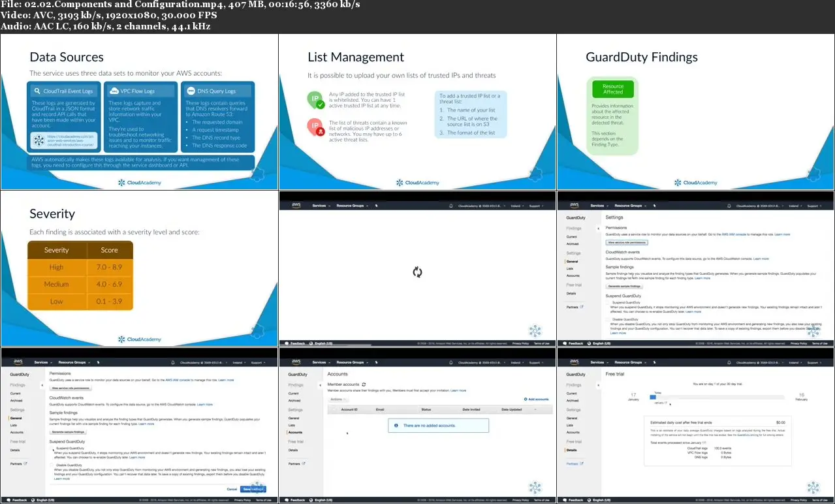Open Ireland region dropdown in thumbnail with Save button
Viewport: 835px width, 504px height.
click(x=239, y=362)
